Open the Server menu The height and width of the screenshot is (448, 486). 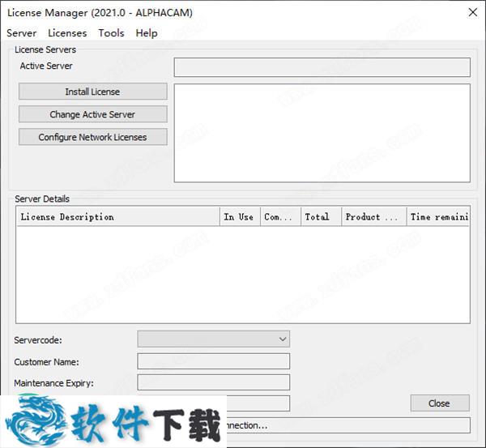coord(21,33)
